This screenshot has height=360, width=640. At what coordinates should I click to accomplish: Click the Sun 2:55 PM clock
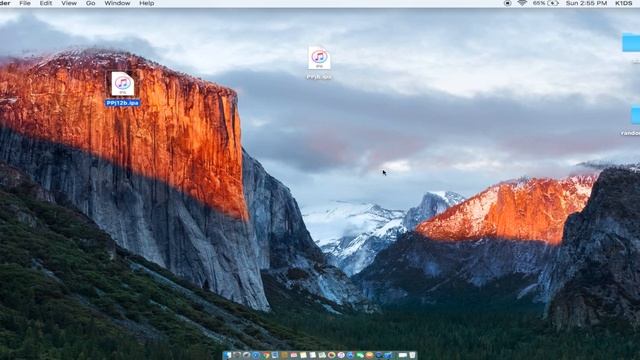coord(586,3)
